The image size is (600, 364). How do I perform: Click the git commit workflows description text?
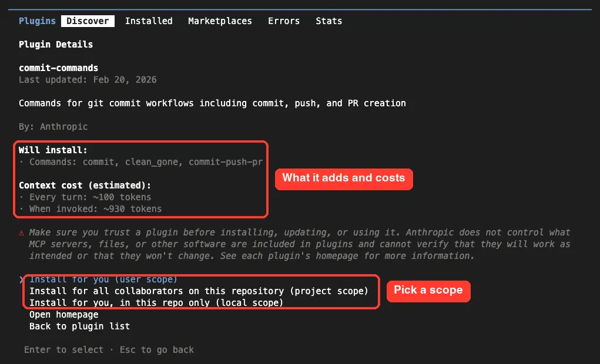click(x=212, y=103)
